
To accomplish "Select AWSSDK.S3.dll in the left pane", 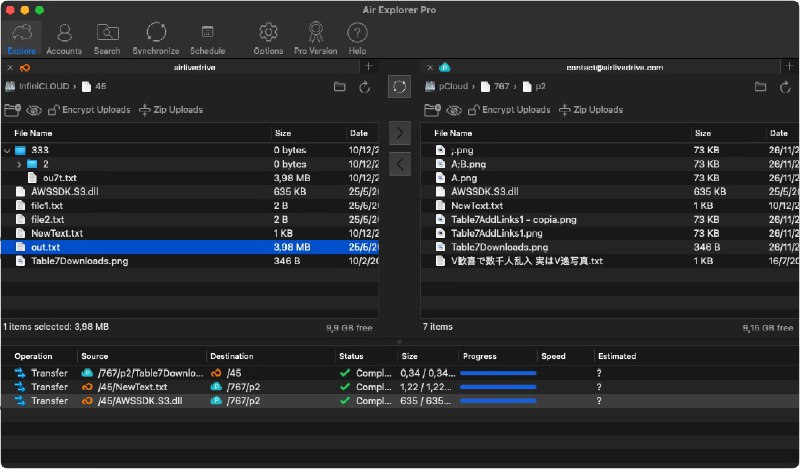I will click(190, 192).
